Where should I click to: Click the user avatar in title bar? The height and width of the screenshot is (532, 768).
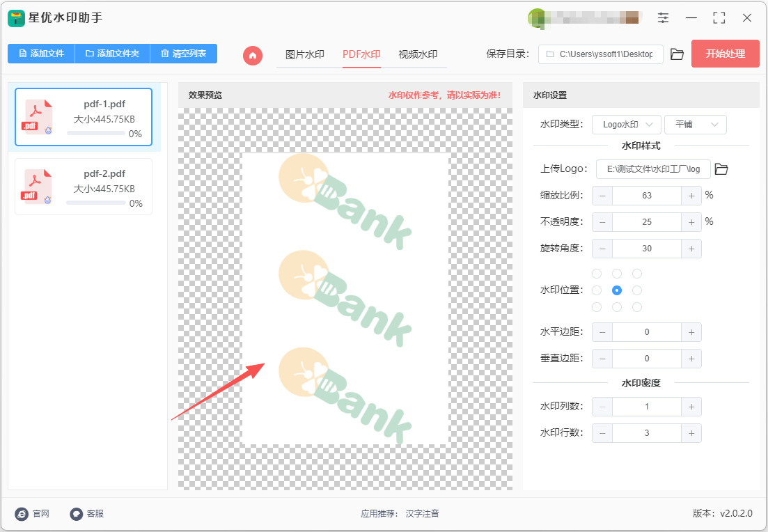[536, 18]
